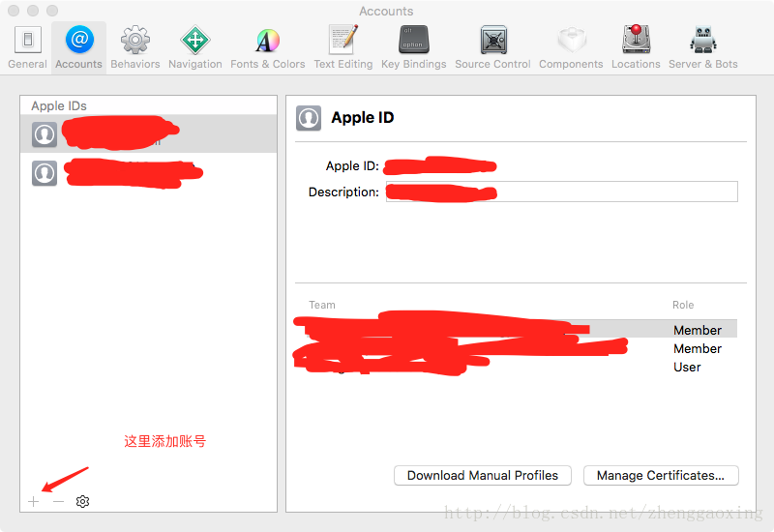Open Source Control preferences
The height and width of the screenshot is (532, 774).
[492, 47]
